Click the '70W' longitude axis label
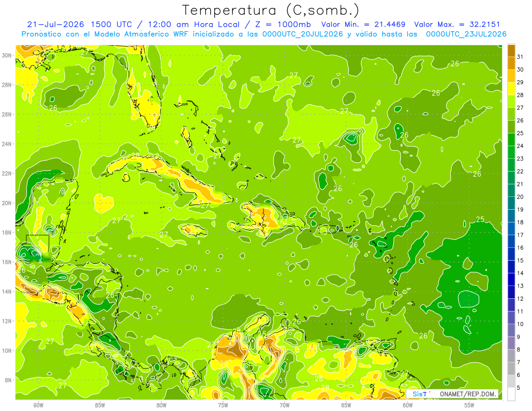This screenshot has width=532, height=411. [x=285, y=405]
